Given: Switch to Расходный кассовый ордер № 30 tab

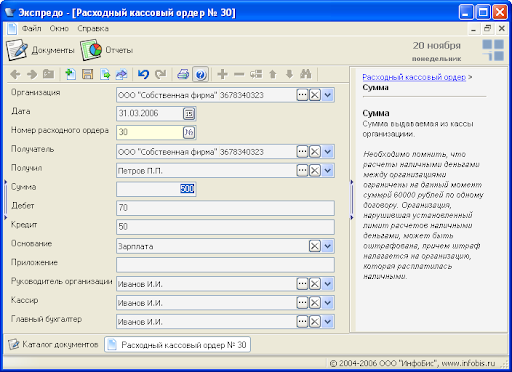Looking at the screenshot, I should tap(177, 345).
